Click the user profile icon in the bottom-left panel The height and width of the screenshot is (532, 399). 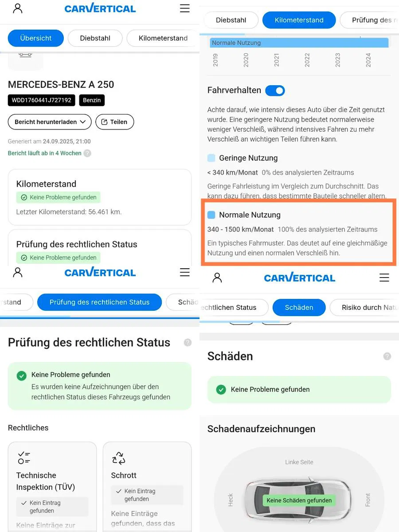pos(18,272)
